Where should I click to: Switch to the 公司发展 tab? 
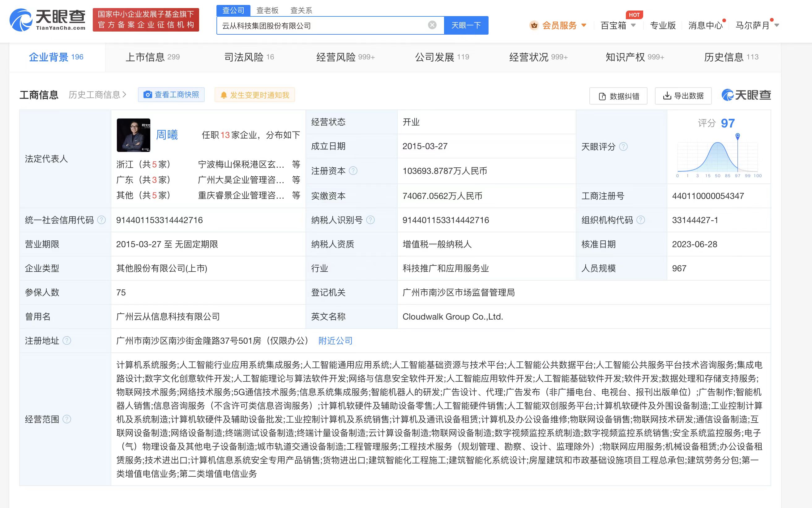click(442, 57)
